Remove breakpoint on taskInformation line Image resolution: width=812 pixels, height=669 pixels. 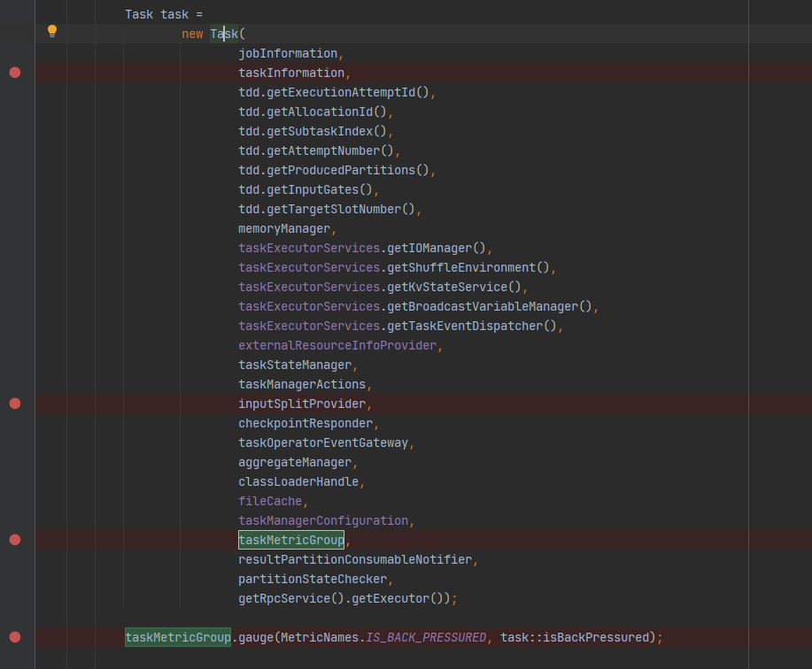tap(15, 73)
